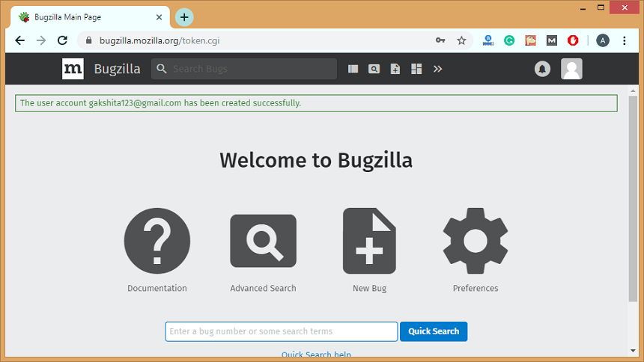Open the New Bug text link

(x=369, y=288)
